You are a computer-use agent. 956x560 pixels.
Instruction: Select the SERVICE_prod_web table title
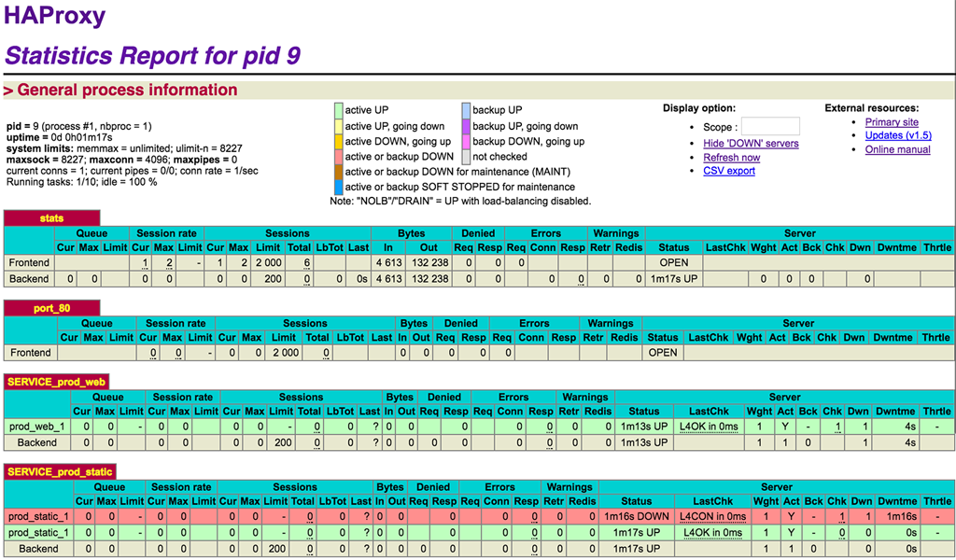[57, 382]
